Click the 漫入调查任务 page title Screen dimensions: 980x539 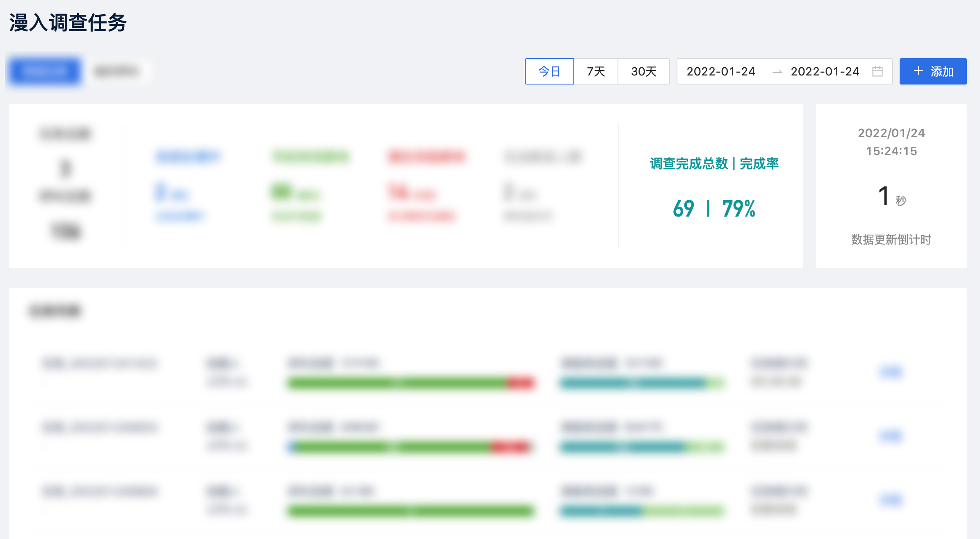point(68,23)
